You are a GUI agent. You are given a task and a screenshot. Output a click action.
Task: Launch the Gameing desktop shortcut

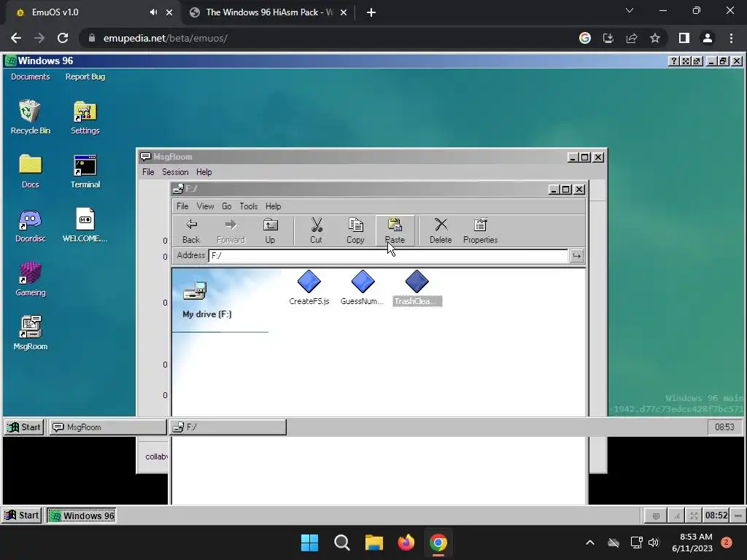tap(30, 279)
